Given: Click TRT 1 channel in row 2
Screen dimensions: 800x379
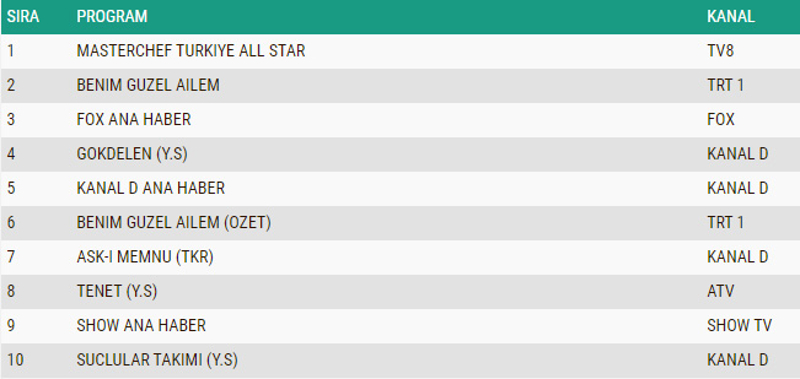Looking at the screenshot, I should tap(726, 85).
